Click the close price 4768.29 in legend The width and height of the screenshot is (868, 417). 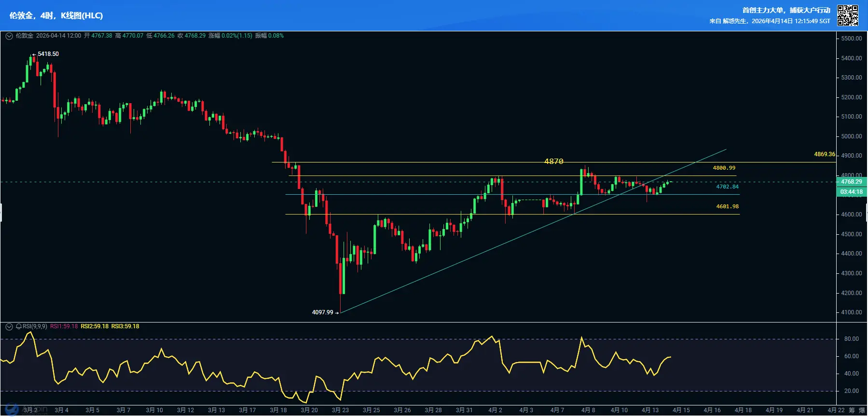point(195,36)
